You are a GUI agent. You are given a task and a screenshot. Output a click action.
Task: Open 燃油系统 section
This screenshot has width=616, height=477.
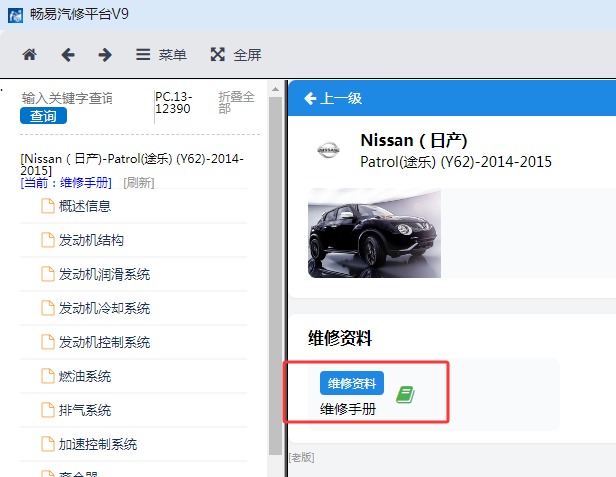(85, 376)
